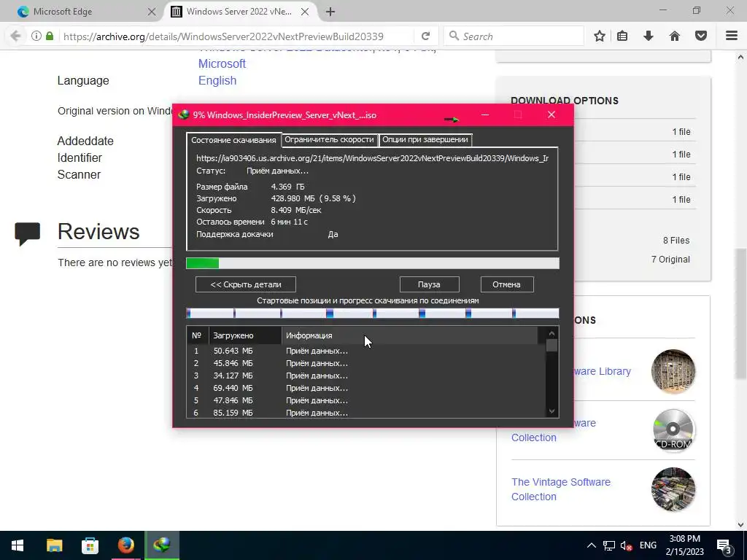The image size is (747, 560).
Task: Open The Vintage Software Collection link
Action: click(561, 489)
